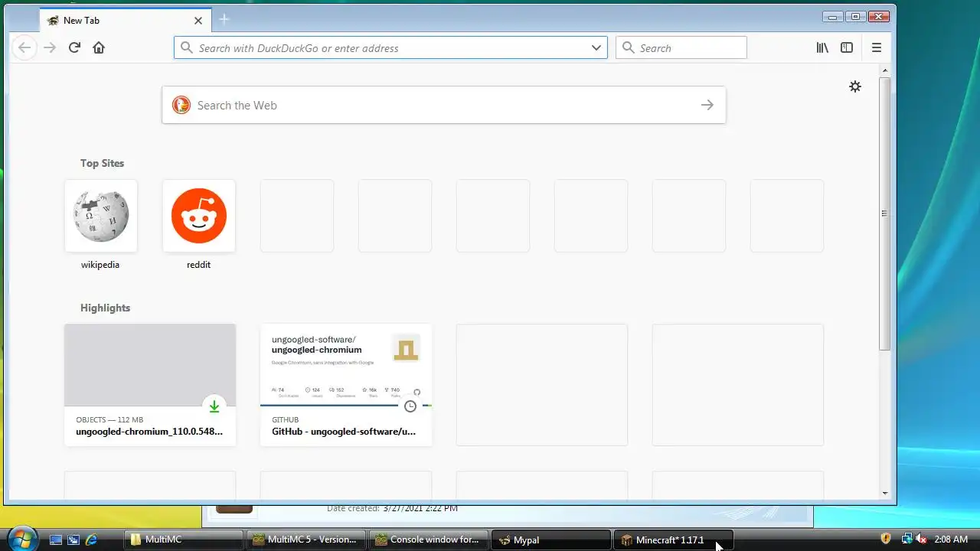Click the muted volume tray icon
Image resolution: width=980 pixels, height=551 pixels.
921,539
